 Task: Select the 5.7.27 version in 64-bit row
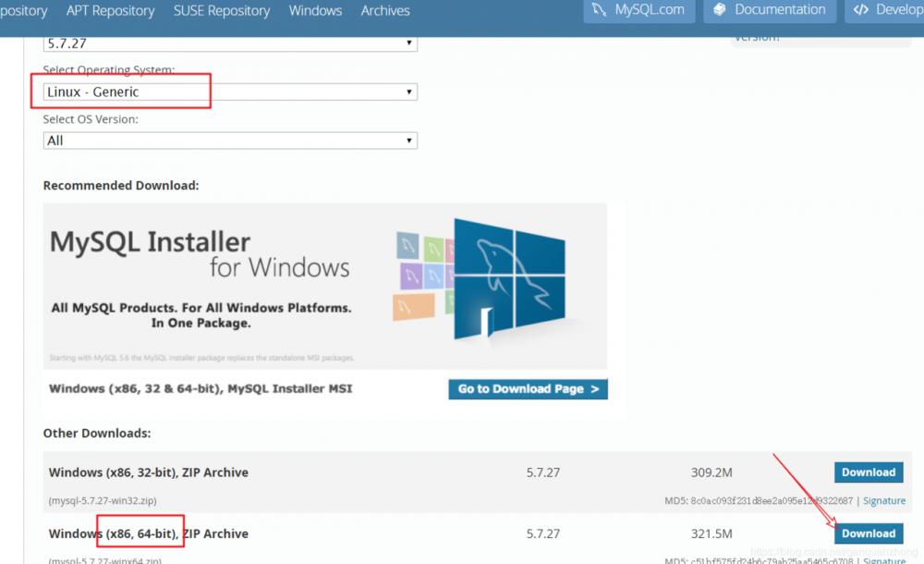542,533
